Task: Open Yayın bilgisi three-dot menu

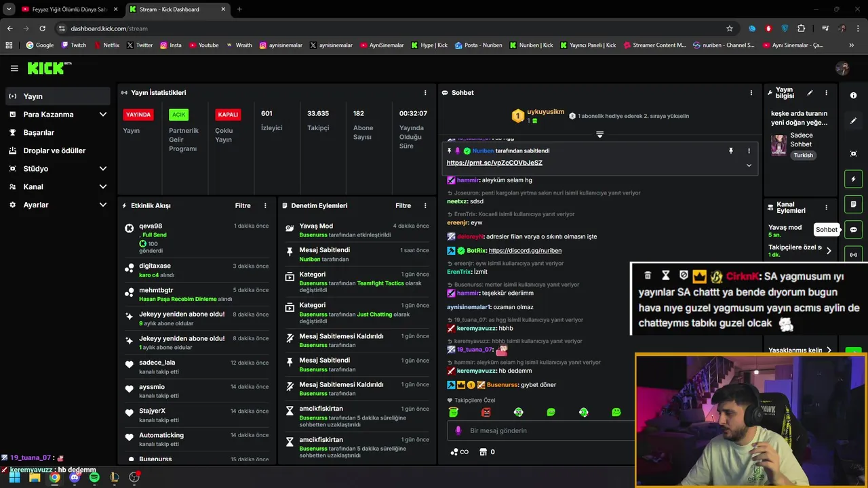Action: pos(826,93)
